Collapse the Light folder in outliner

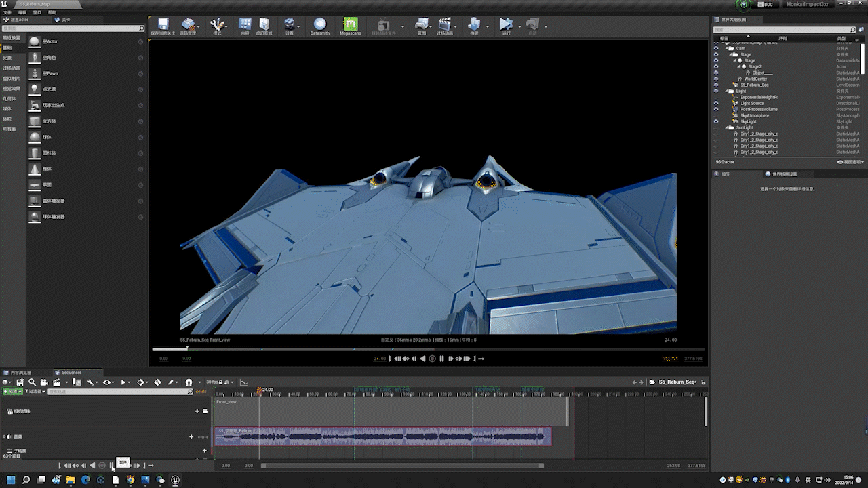[726, 91]
